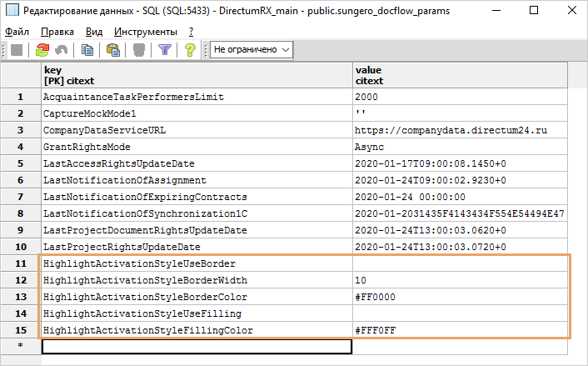Screen dimensions: 588x366
Task: Select row 13 by its row number
Action: (x=20, y=297)
